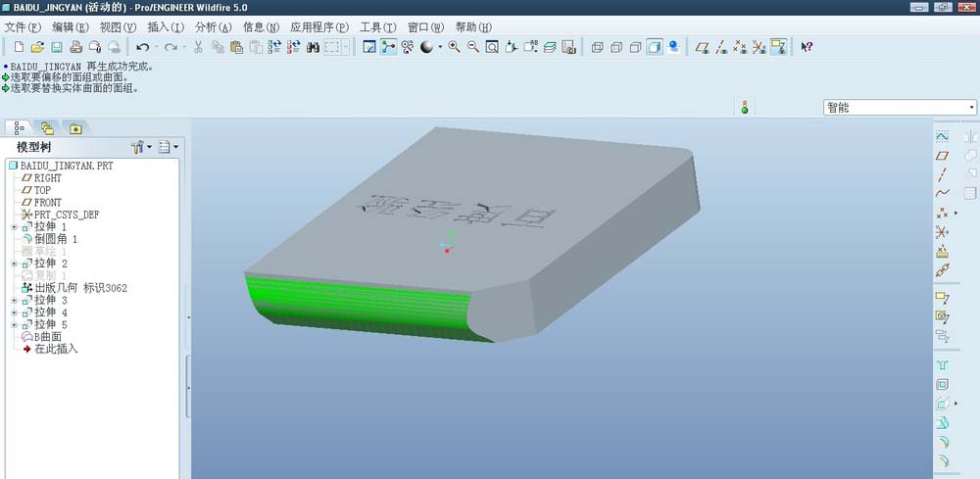The height and width of the screenshot is (479, 980).
Task: Expand the 拉伸 5 feature
Action: pyautogui.click(x=15, y=325)
